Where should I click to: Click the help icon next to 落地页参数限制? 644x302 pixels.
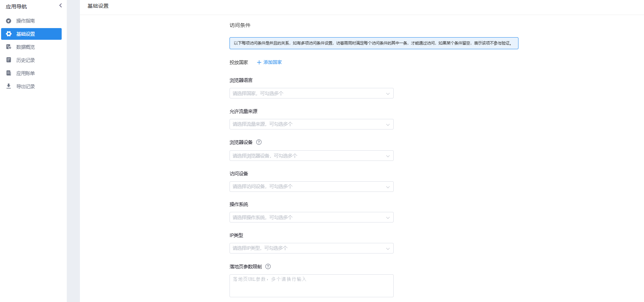pyautogui.click(x=268, y=267)
